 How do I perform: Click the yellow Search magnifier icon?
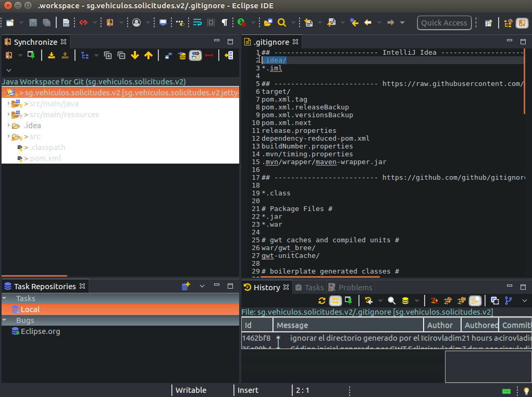pyautogui.click(x=281, y=23)
